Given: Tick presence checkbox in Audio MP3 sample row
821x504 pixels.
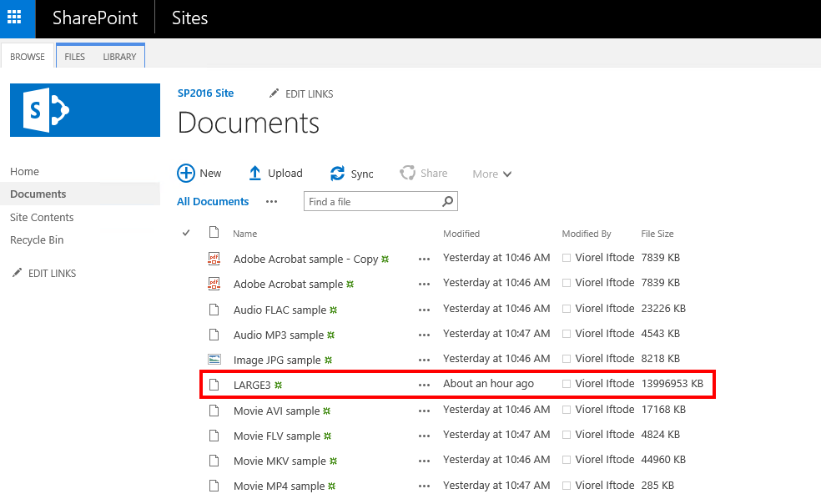Looking at the screenshot, I should click(566, 334).
